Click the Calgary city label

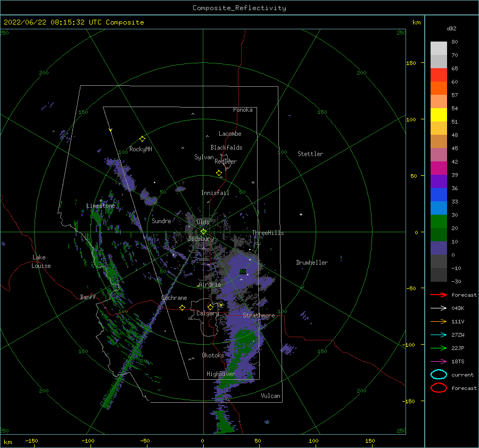tap(208, 313)
